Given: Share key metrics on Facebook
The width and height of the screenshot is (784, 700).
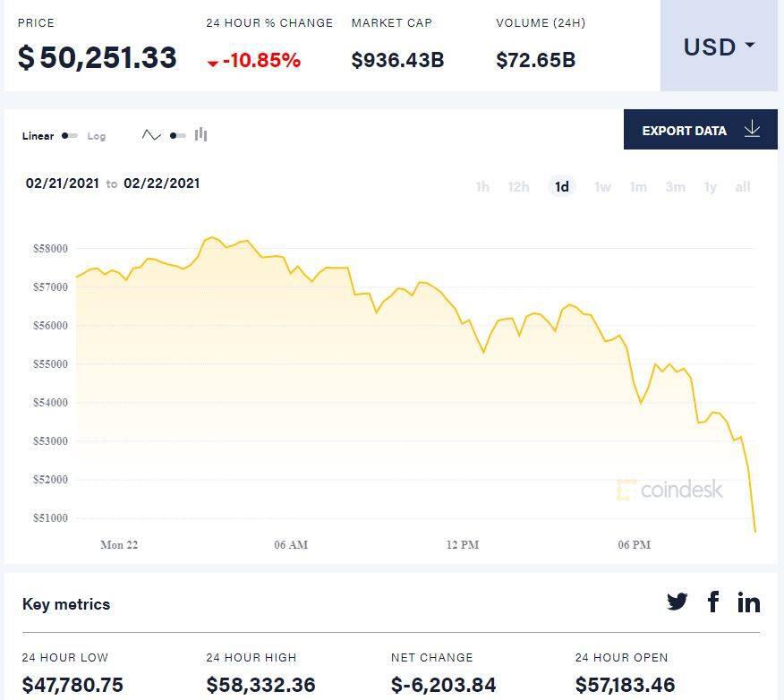Looking at the screenshot, I should point(713,602).
